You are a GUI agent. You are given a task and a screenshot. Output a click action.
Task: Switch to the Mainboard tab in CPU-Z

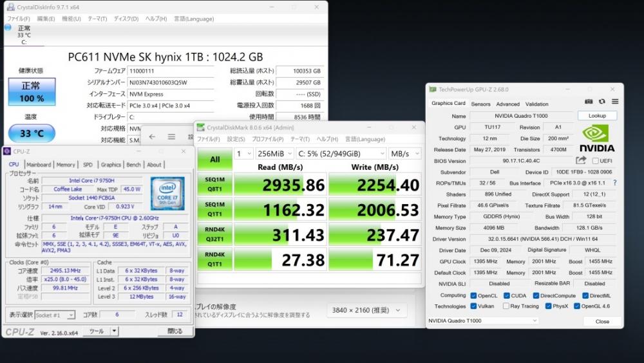(x=39, y=165)
